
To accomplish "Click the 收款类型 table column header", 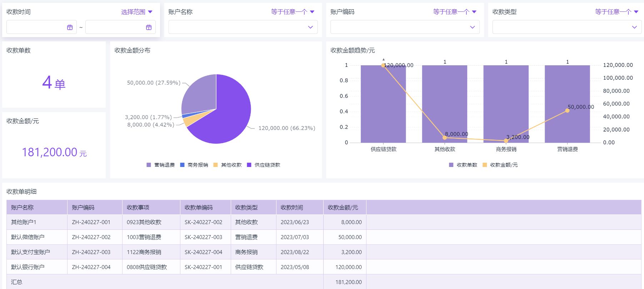I will pyautogui.click(x=253, y=207).
